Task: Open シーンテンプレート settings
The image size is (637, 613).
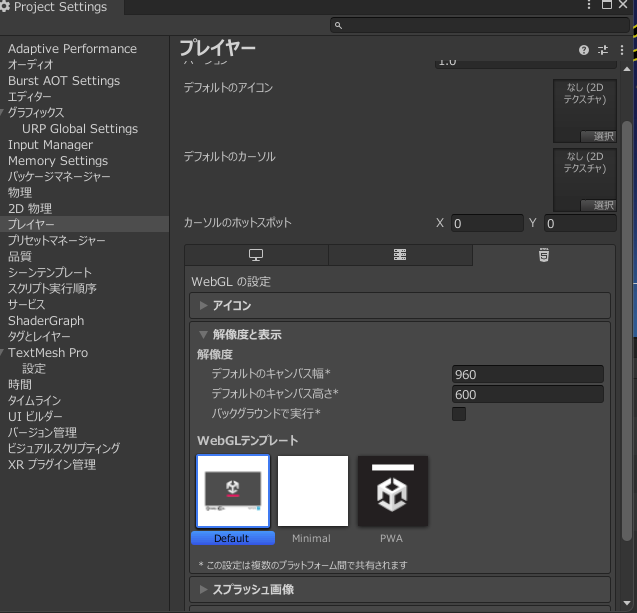Action: point(50,273)
